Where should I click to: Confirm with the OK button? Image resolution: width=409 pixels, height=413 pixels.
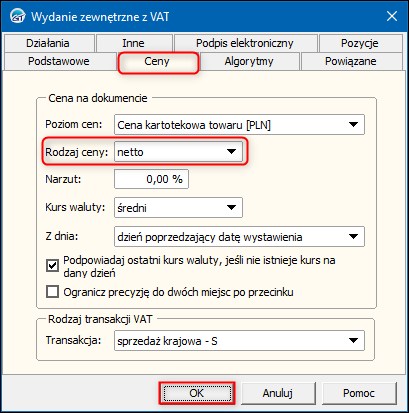click(x=197, y=393)
